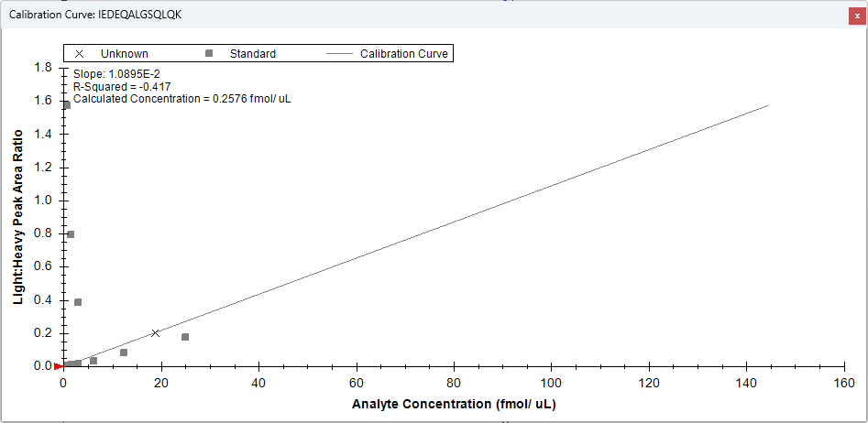Click the calibration line's upper right end
Viewport: 868px width, 423px height.
point(766,106)
